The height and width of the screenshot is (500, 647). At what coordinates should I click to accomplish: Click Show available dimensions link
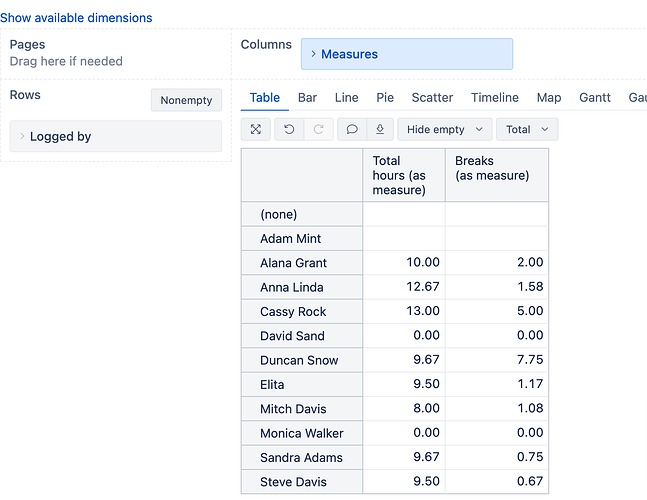click(x=76, y=18)
